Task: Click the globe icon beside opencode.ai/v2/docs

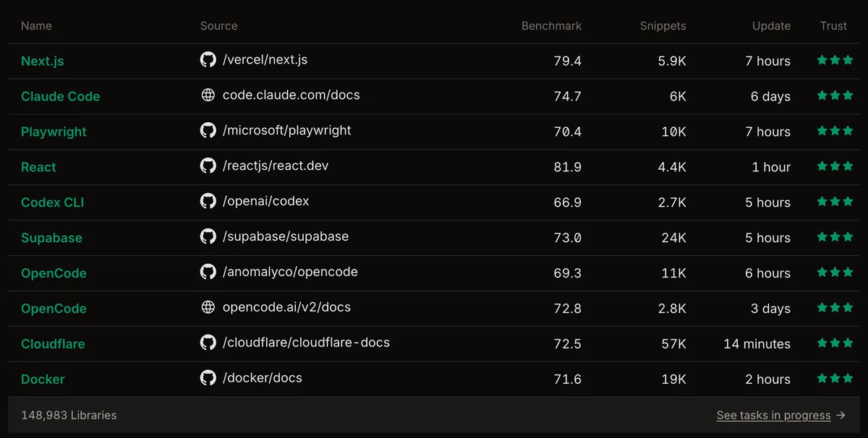Action: [x=208, y=308]
